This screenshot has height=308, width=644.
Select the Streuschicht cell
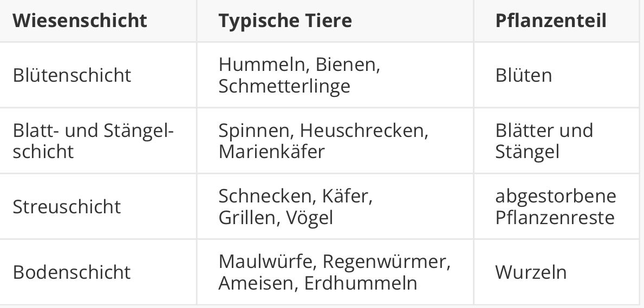click(98, 206)
